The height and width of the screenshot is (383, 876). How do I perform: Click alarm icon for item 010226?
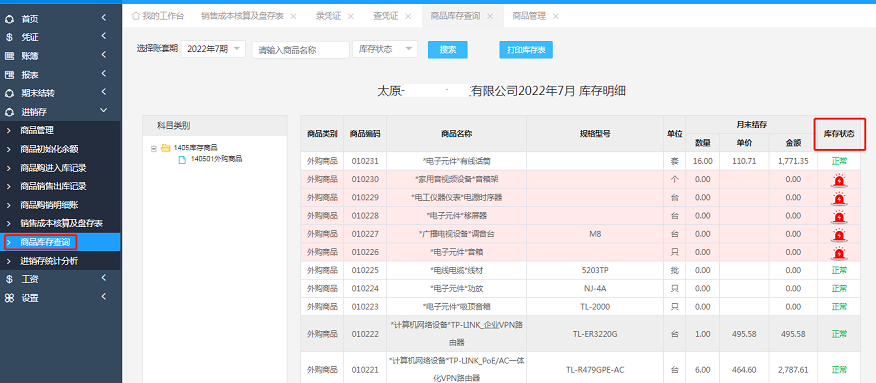coord(839,253)
